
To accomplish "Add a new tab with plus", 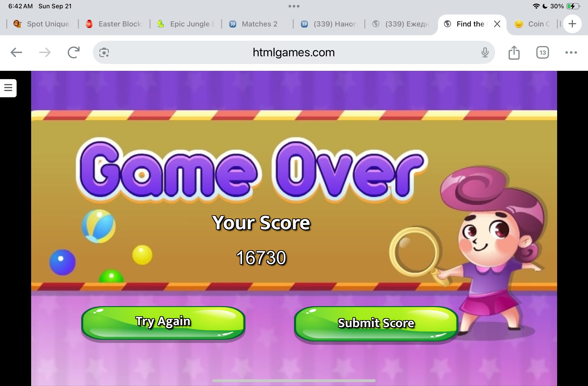I will tap(572, 24).
